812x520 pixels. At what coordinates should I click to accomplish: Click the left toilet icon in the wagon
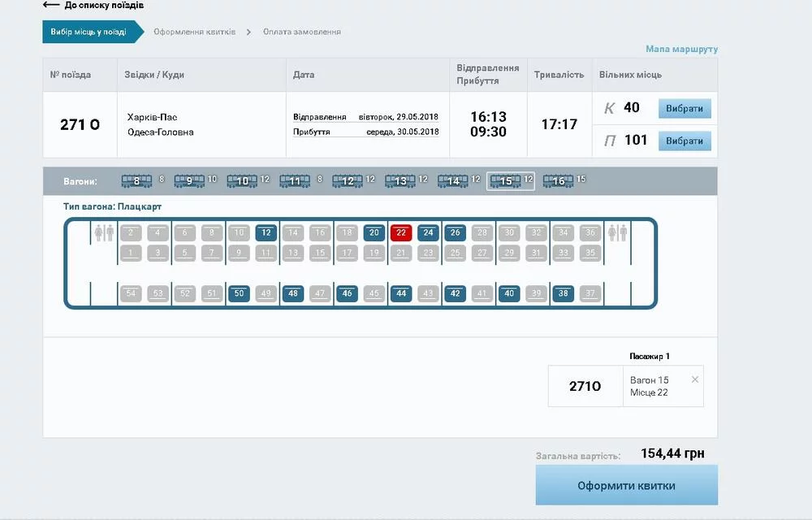click(104, 233)
